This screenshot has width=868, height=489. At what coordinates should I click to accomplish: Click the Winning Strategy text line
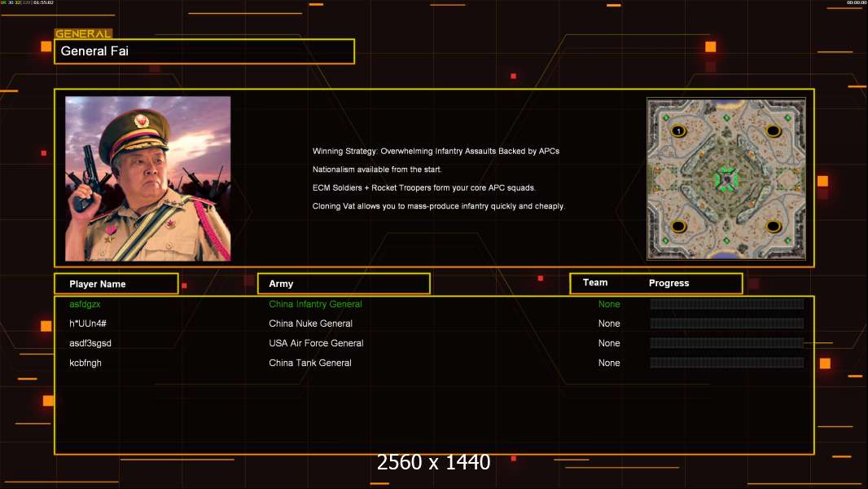(x=436, y=152)
